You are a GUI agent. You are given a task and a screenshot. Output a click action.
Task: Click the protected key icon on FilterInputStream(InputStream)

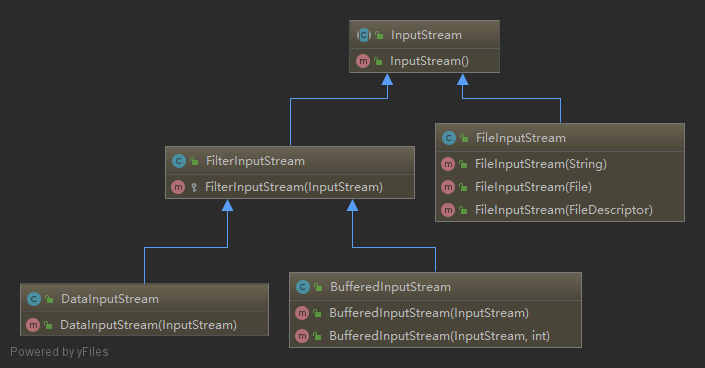click(x=194, y=187)
